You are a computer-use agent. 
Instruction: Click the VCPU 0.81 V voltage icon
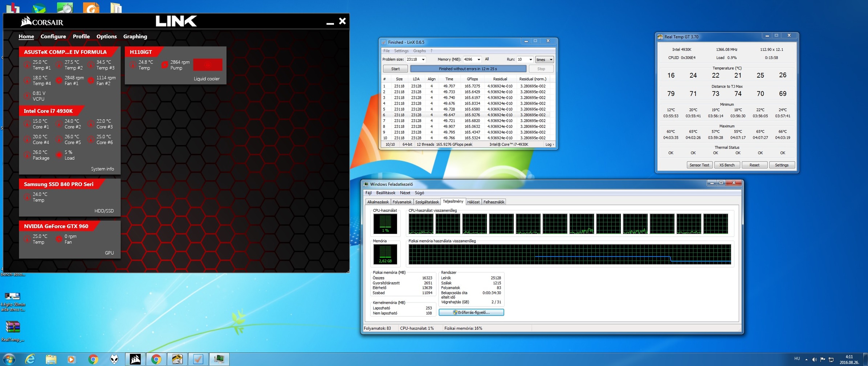tap(27, 96)
